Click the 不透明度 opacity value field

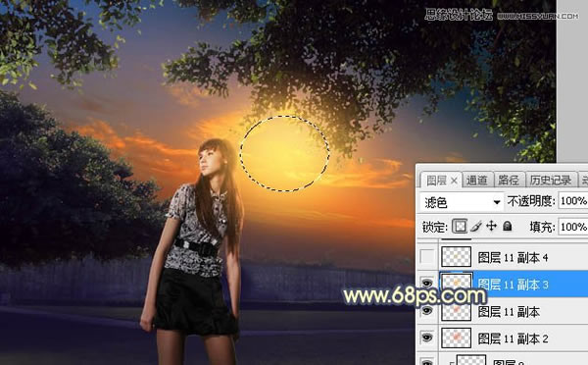573,201
